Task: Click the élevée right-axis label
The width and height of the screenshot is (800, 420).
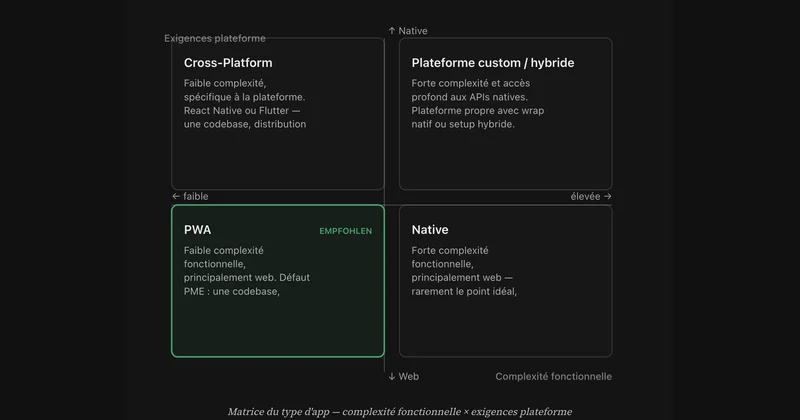Action: (x=591, y=196)
